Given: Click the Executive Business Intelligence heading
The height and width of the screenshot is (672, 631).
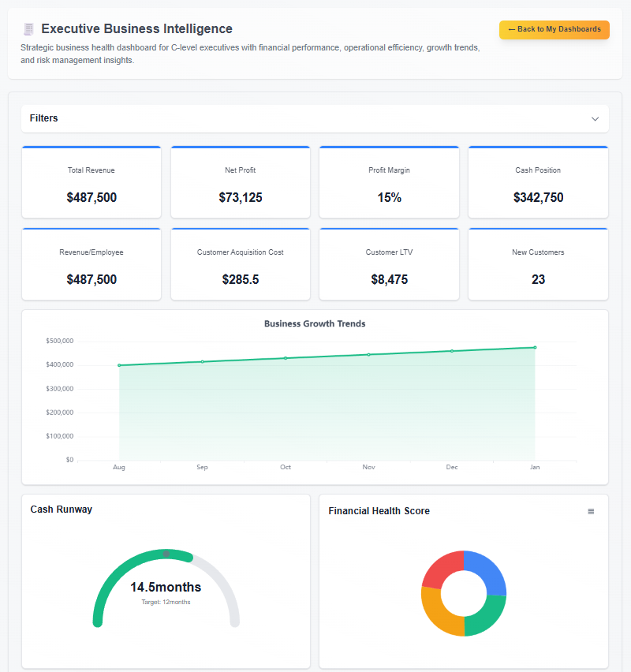Looking at the screenshot, I should [x=136, y=28].
